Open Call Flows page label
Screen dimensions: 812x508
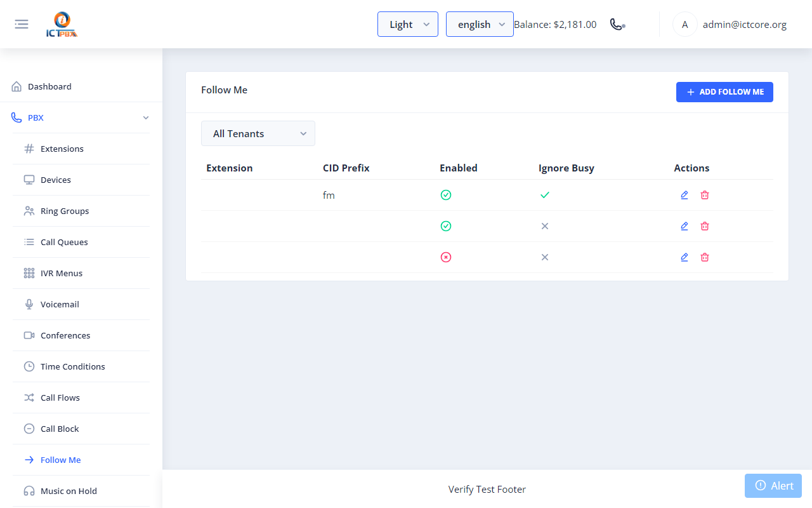click(60, 398)
